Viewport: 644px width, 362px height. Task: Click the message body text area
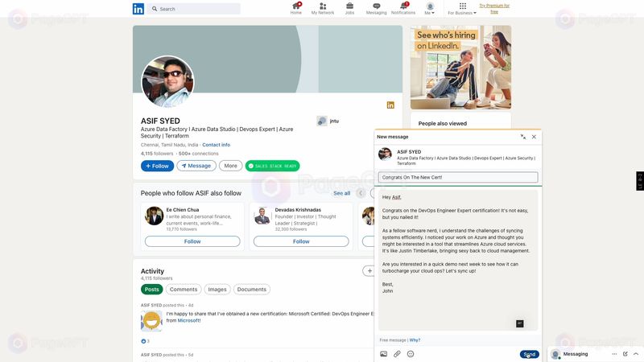[x=458, y=260]
